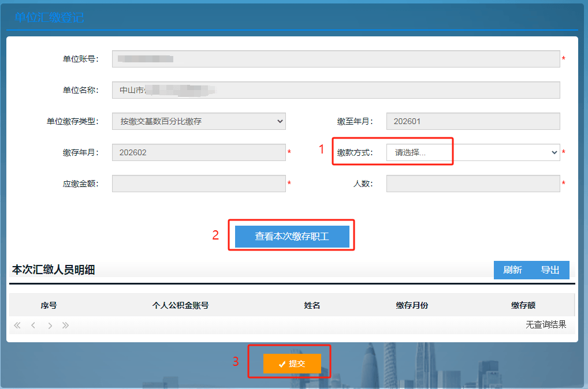The width and height of the screenshot is (588, 389).
Task: Export the list with 导出
Action: point(550,270)
